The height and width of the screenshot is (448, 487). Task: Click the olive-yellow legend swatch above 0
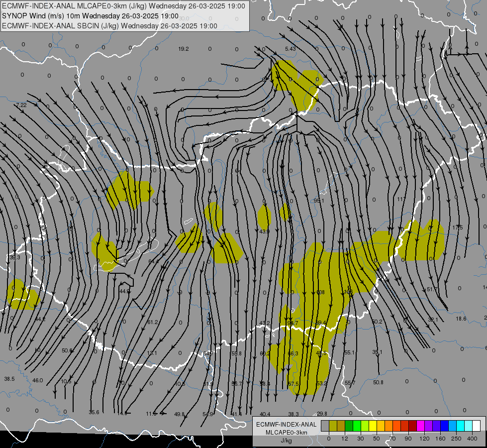pos(333,426)
